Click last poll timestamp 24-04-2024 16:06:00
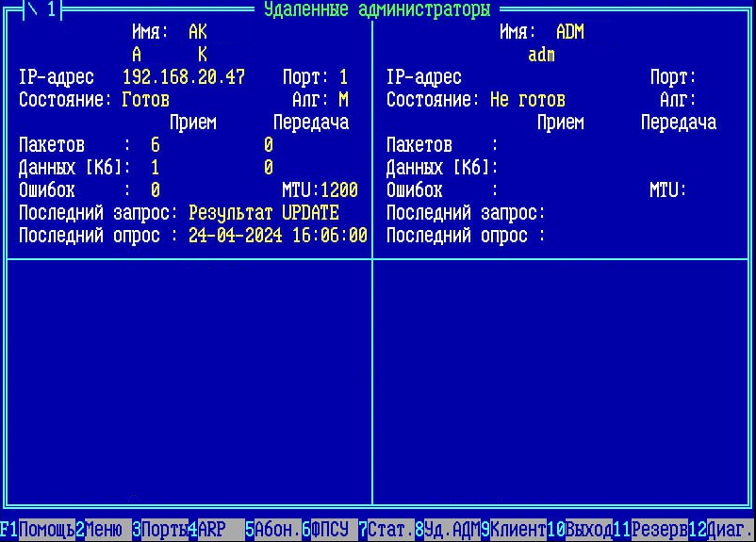Screen dimensions: 756x542 click(277, 236)
